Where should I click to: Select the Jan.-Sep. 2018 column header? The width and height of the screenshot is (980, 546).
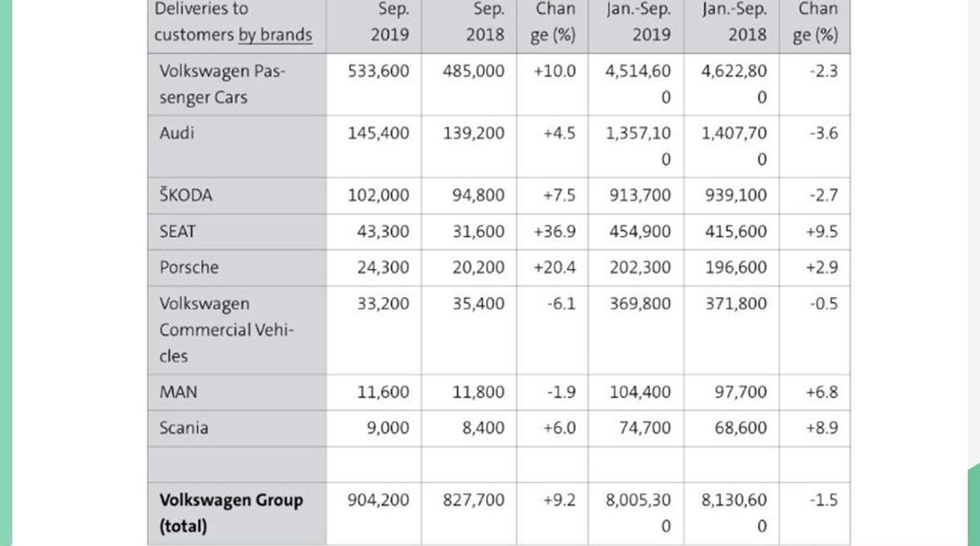(735, 22)
